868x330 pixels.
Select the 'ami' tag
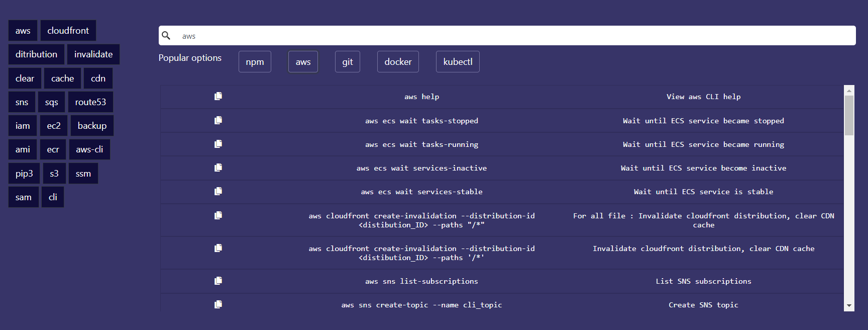point(23,149)
